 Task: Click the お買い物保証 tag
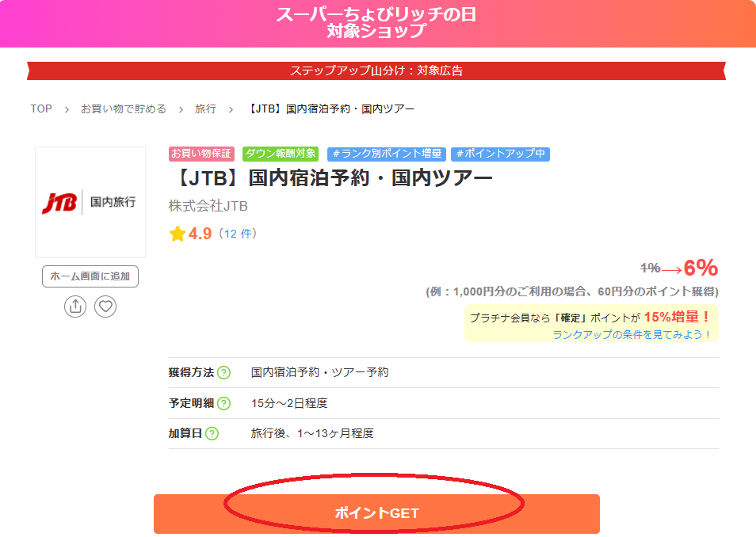pos(201,154)
